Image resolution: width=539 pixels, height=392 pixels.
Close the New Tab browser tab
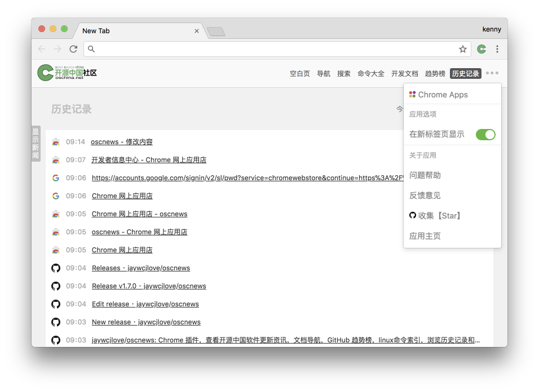click(x=197, y=31)
